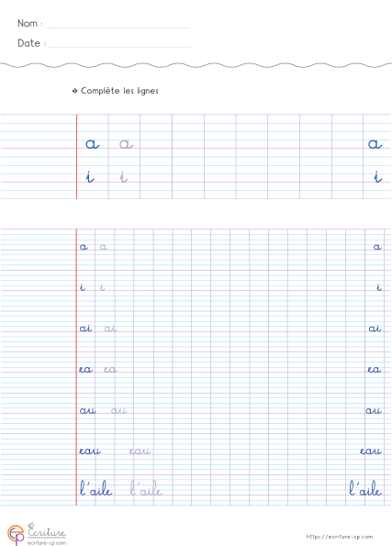Click the dotted line after Date
392x546 pixels.
pyautogui.click(x=118, y=46)
